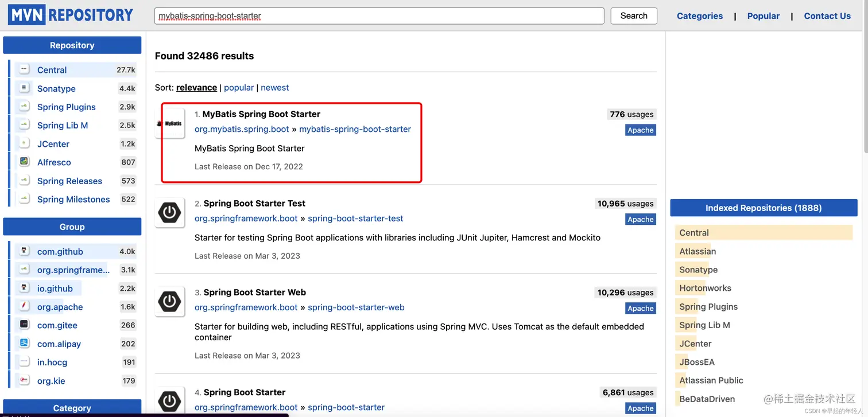
Task: Filter by Spring Plugins in Repository sidebar
Action: point(67,107)
